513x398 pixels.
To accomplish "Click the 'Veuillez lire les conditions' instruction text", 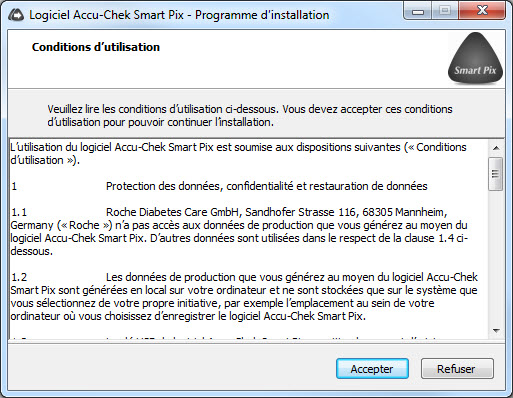I will tap(250, 116).
